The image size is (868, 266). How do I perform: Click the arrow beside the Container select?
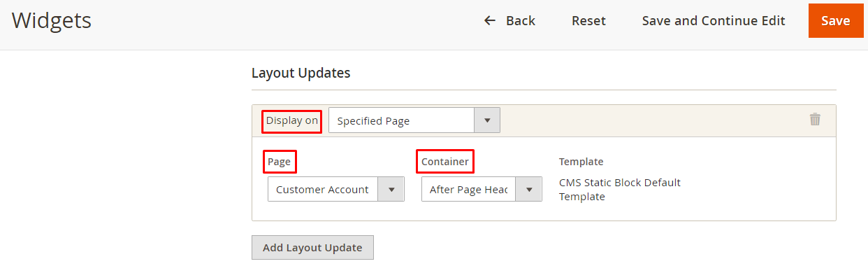[x=529, y=189]
